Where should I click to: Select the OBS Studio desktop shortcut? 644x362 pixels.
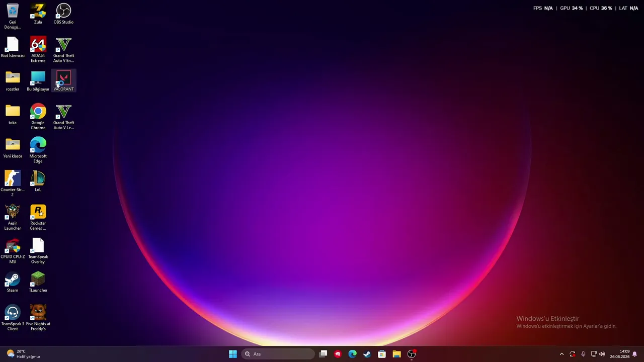coord(63,14)
